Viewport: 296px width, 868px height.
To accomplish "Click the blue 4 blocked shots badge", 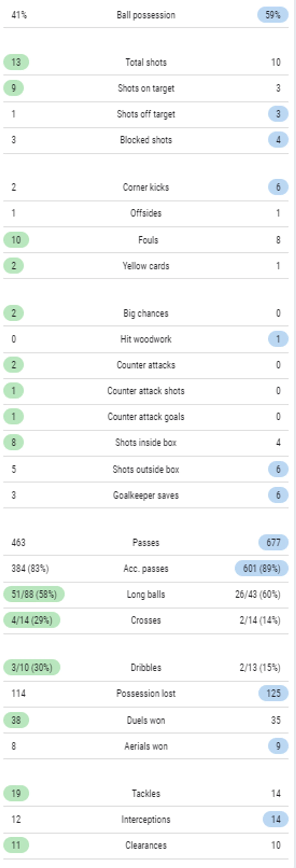I will click(x=278, y=140).
